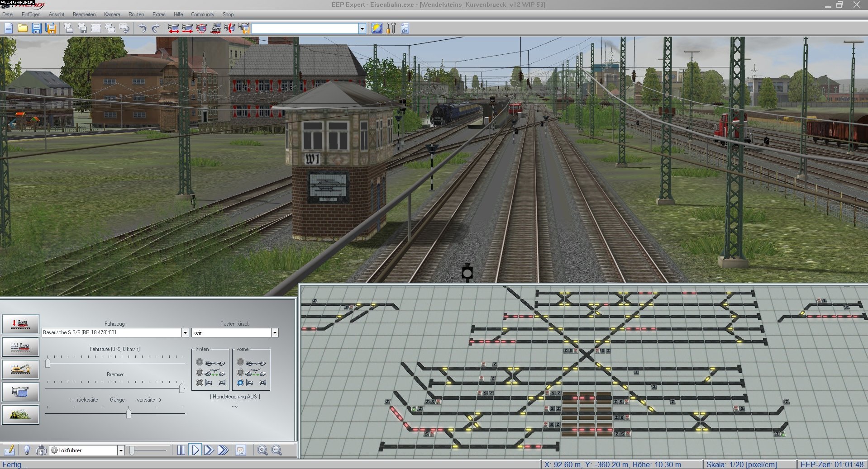Select the Undo icon in the toolbar

pos(143,28)
